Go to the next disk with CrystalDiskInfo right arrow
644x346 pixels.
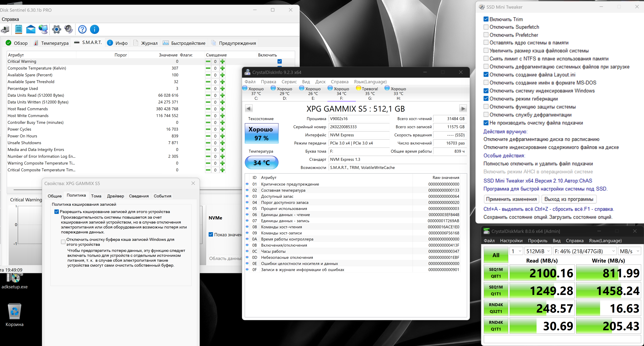pyautogui.click(x=463, y=108)
